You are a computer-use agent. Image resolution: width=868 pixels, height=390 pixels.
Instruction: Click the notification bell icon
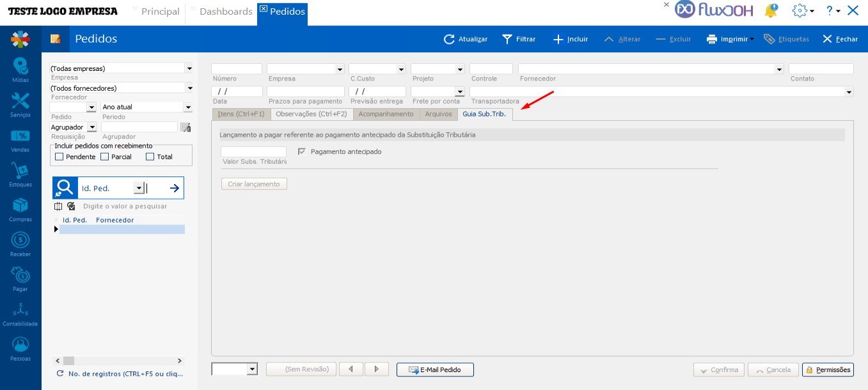[771, 11]
